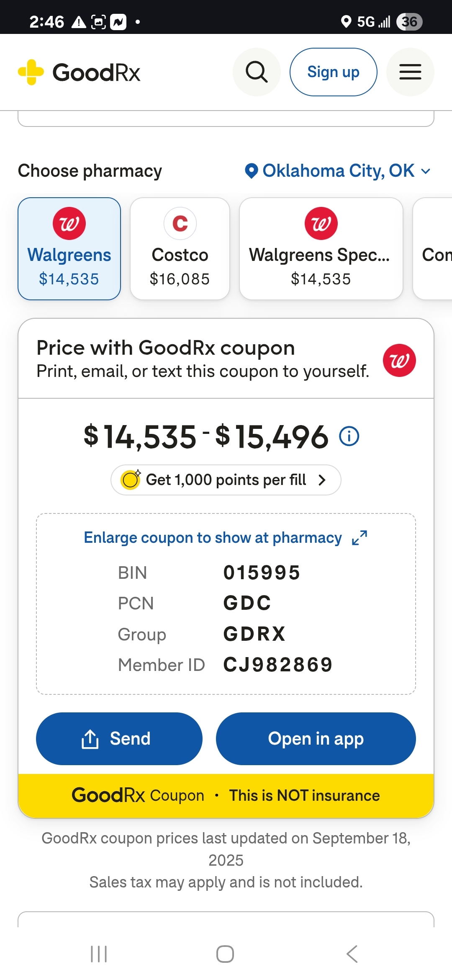Select the Costco $16,085 pharmacy card
The image size is (452, 980).
(x=180, y=249)
